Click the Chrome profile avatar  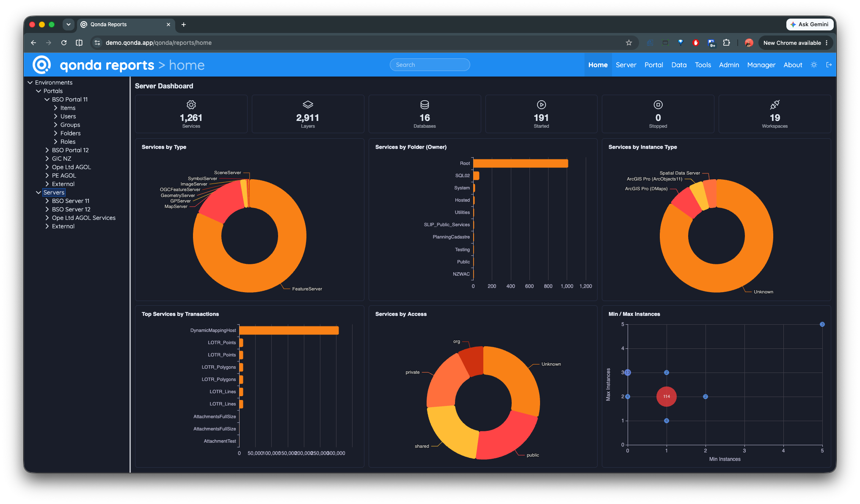[749, 43]
